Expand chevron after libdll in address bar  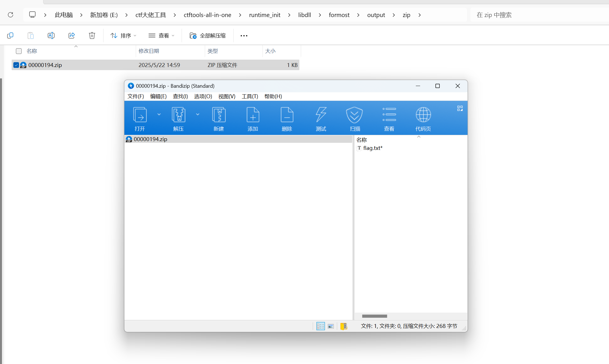320,15
